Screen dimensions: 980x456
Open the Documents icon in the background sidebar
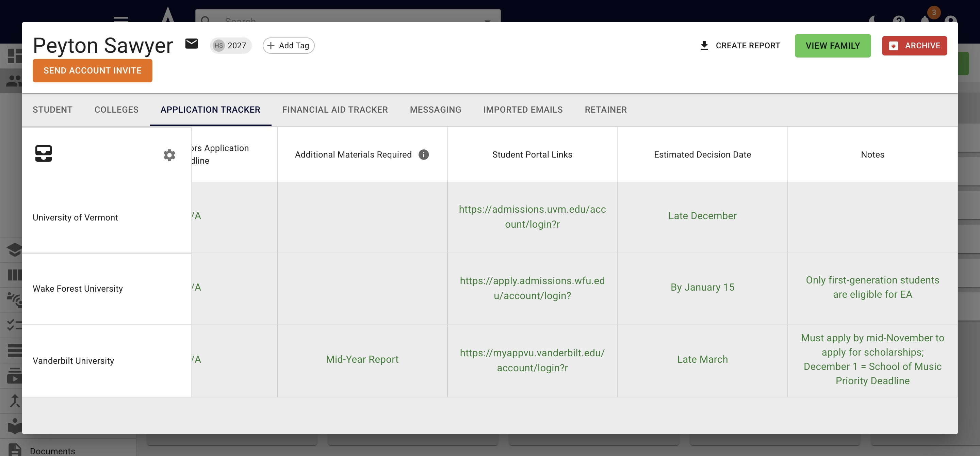coord(14,450)
